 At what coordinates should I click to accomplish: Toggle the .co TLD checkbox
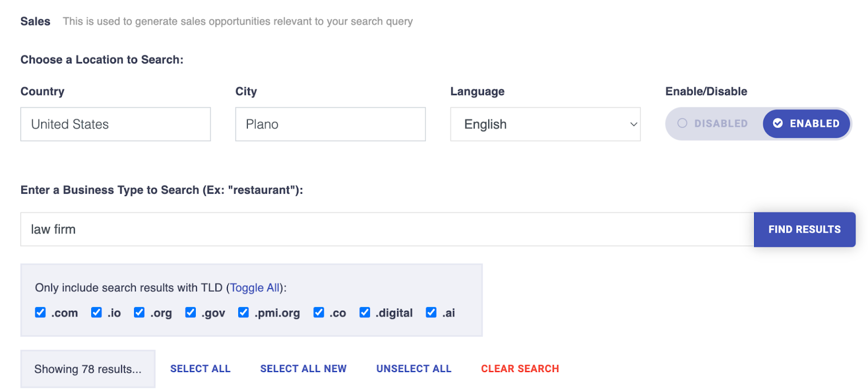319,312
